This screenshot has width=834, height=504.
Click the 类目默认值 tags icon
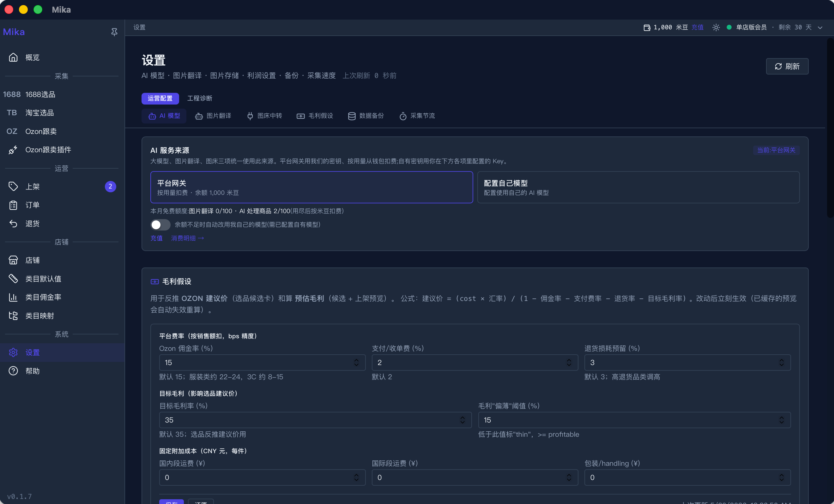pyautogui.click(x=13, y=279)
